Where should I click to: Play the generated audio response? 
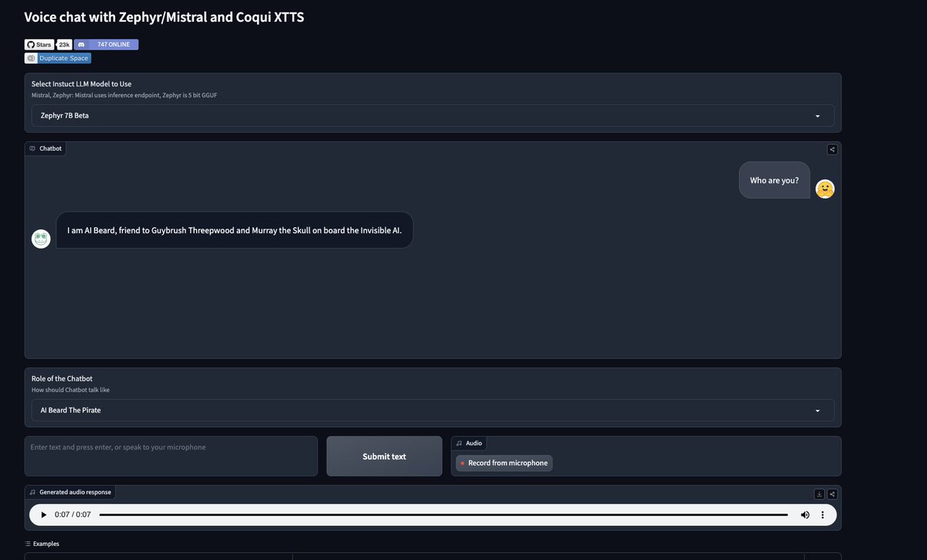tap(43, 514)
